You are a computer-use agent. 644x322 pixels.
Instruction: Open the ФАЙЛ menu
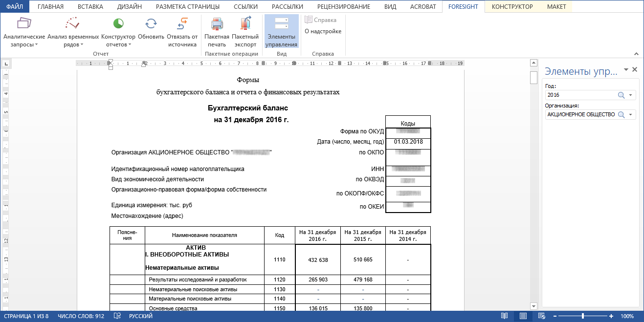(x=14, y=7)
